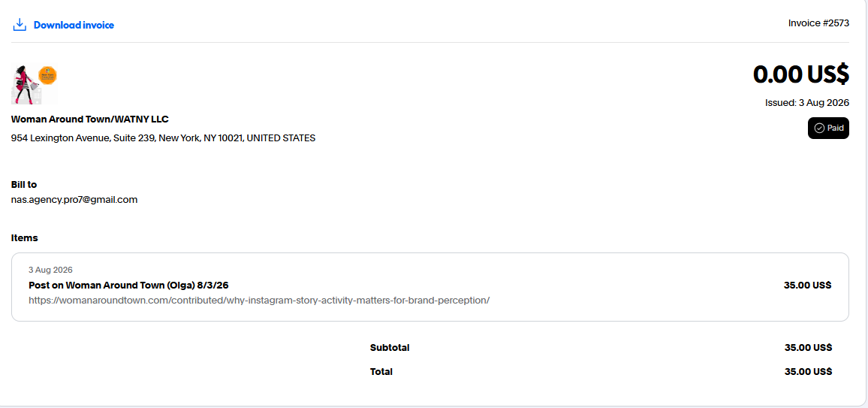Click the Bill to heading

click(24, 184)
